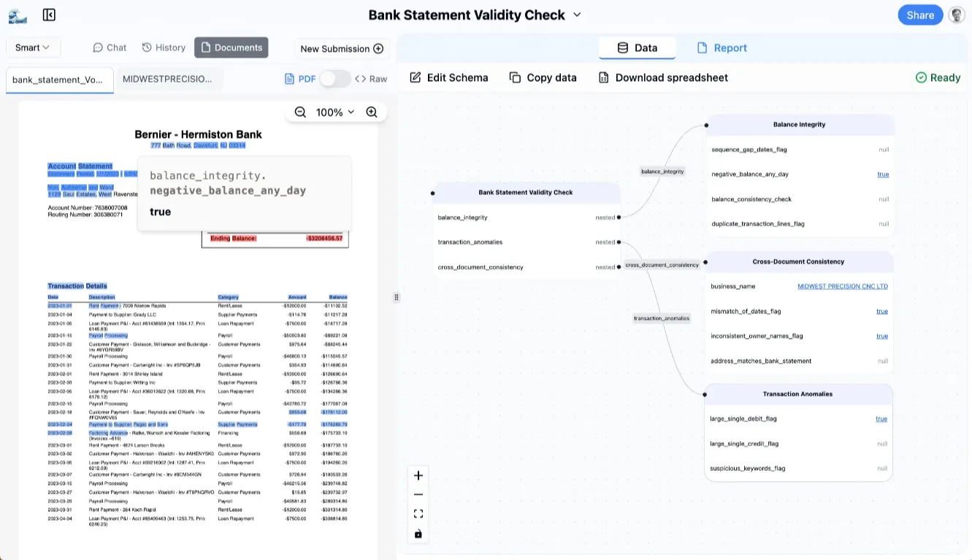Open the Smart mode dropdown
The height and width of the screenshot is (560, 972).
pos(33,47)
